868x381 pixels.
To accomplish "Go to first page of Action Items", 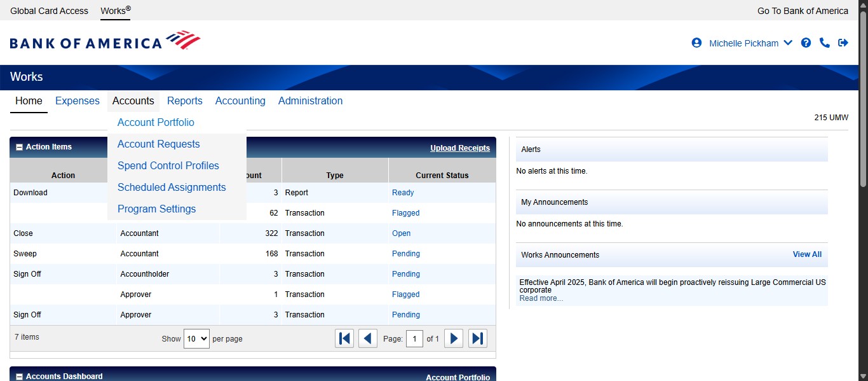I will (344, 338).
